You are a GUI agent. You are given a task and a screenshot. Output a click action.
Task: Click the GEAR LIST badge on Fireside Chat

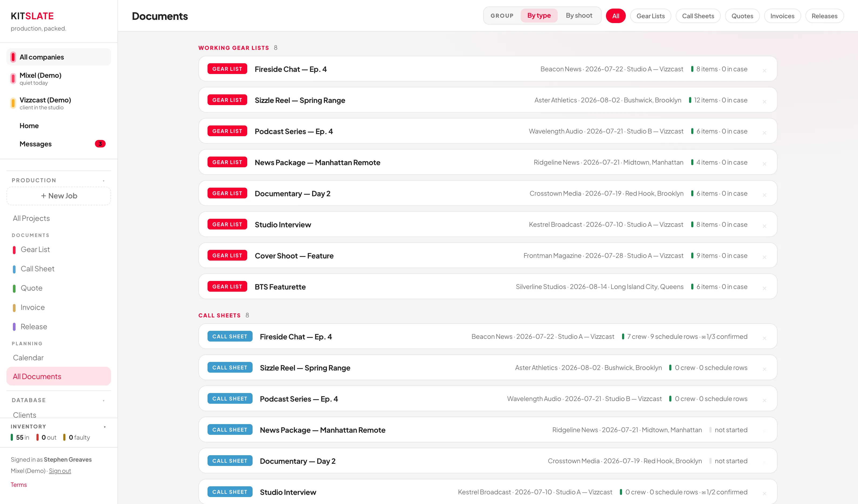227,69
